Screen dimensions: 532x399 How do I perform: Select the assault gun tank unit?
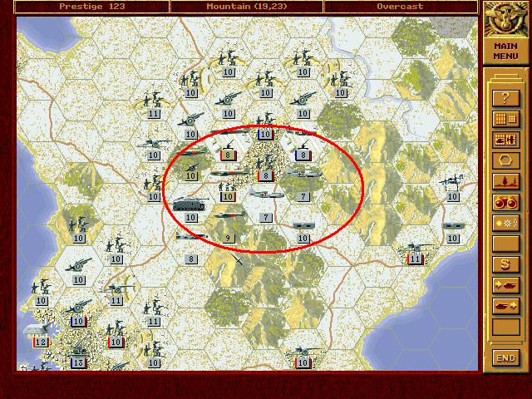pos(190,204)
